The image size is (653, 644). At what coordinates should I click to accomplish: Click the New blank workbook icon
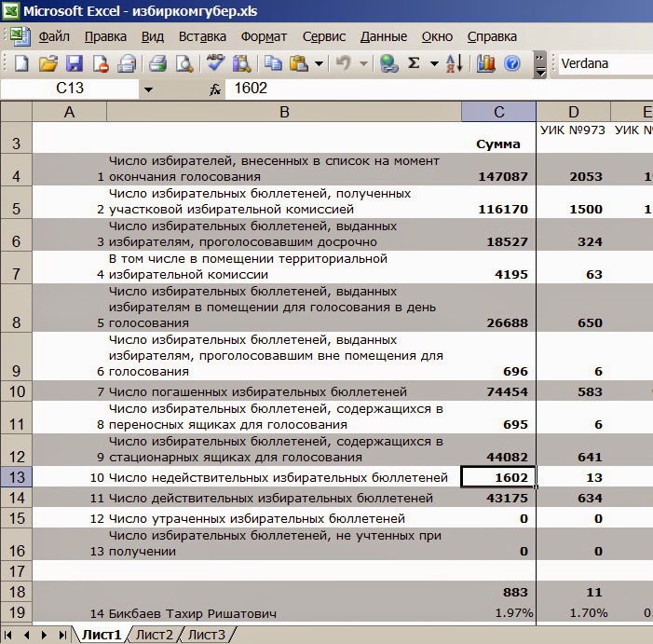pos(21,63)
